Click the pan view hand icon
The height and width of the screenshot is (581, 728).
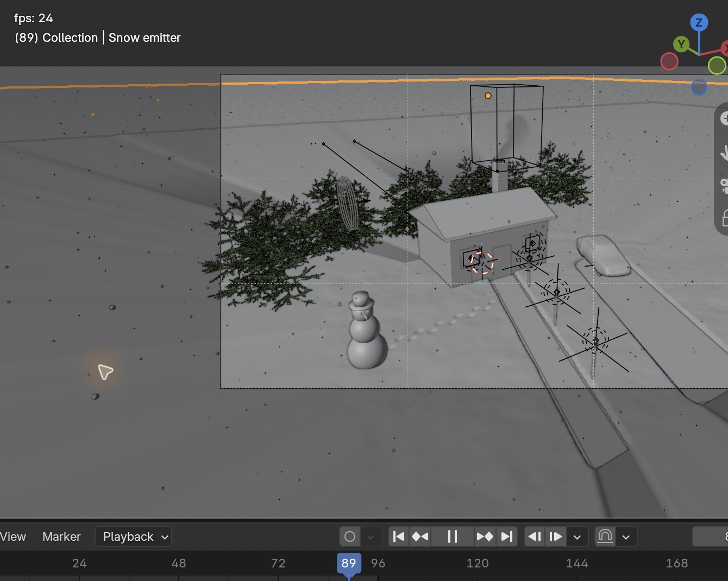(723, 153)
